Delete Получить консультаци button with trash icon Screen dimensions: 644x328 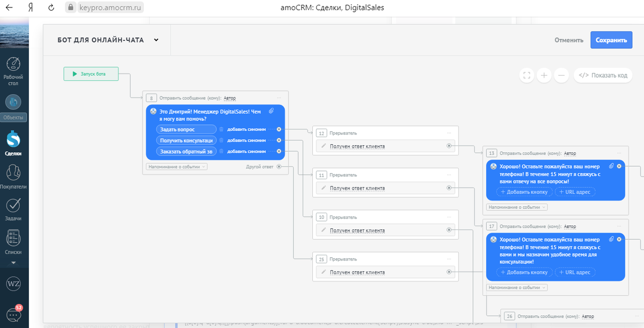coord(221,140)
